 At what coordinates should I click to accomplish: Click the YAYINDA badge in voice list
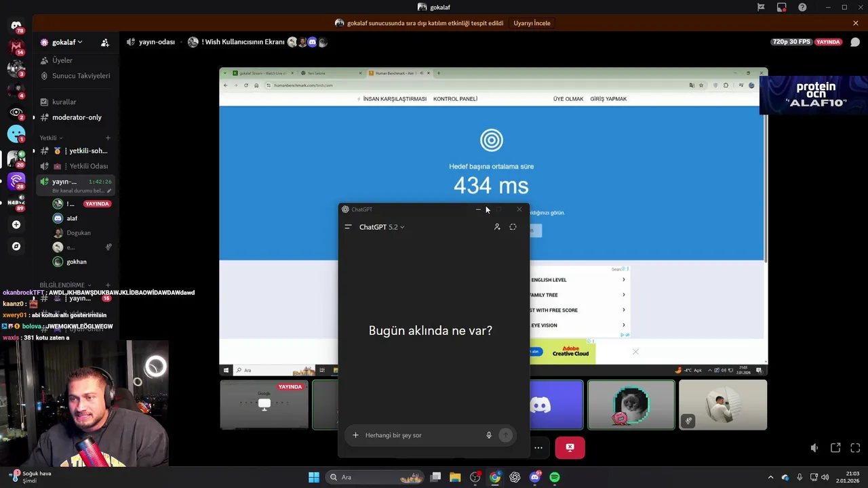tap(97, 204)
